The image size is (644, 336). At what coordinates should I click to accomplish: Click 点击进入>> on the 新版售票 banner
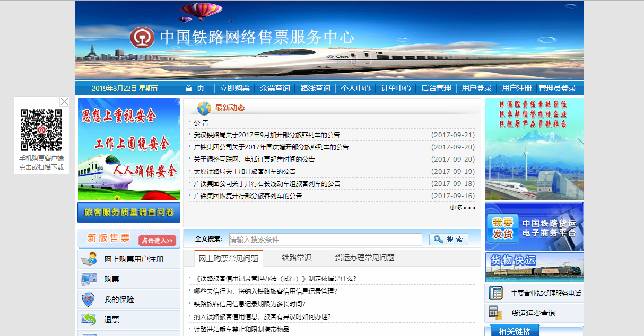coord(157,241)
